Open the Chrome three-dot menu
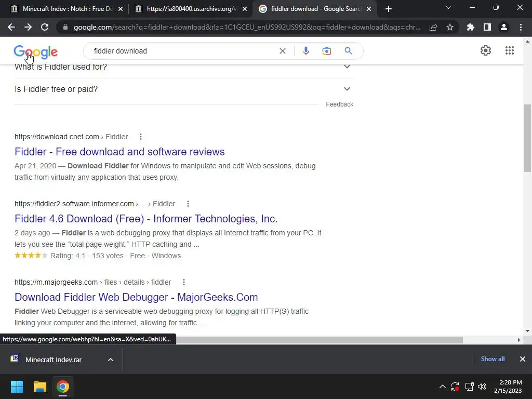 521,27
